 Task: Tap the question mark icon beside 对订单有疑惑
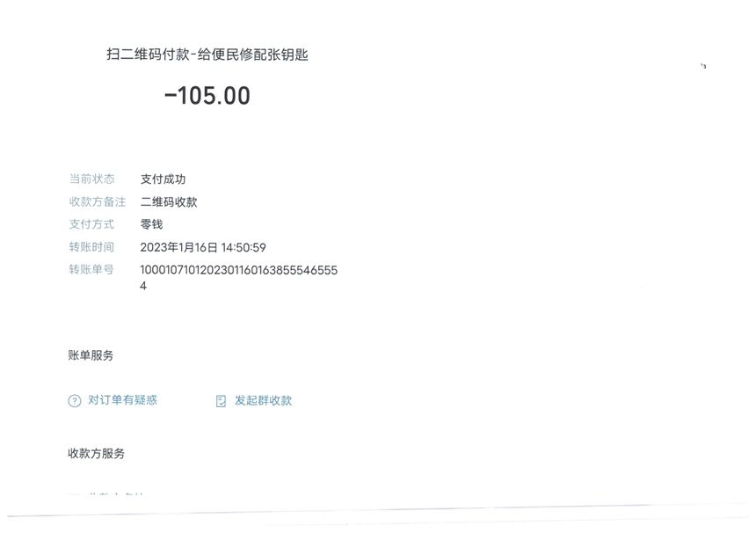[74, 401]
